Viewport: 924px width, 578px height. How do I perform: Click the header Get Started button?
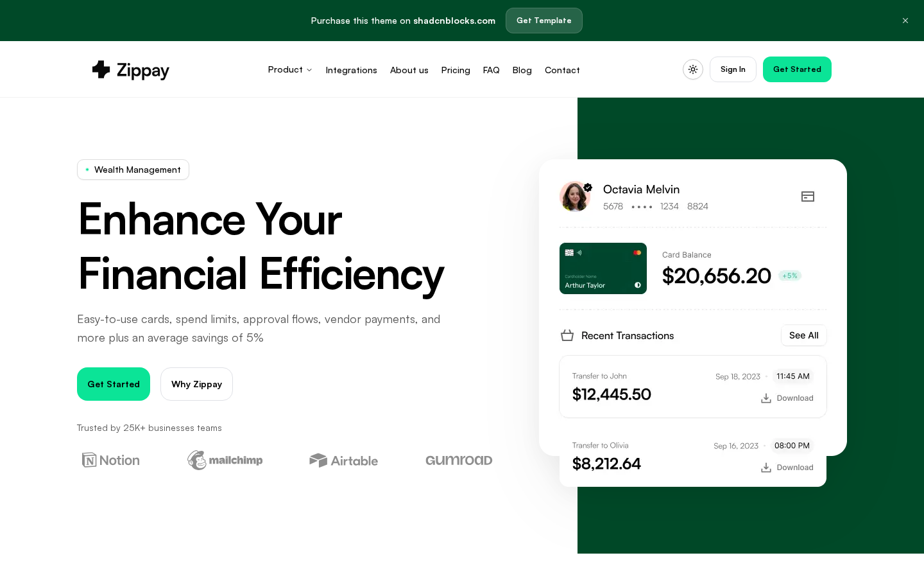click(797, 69)
